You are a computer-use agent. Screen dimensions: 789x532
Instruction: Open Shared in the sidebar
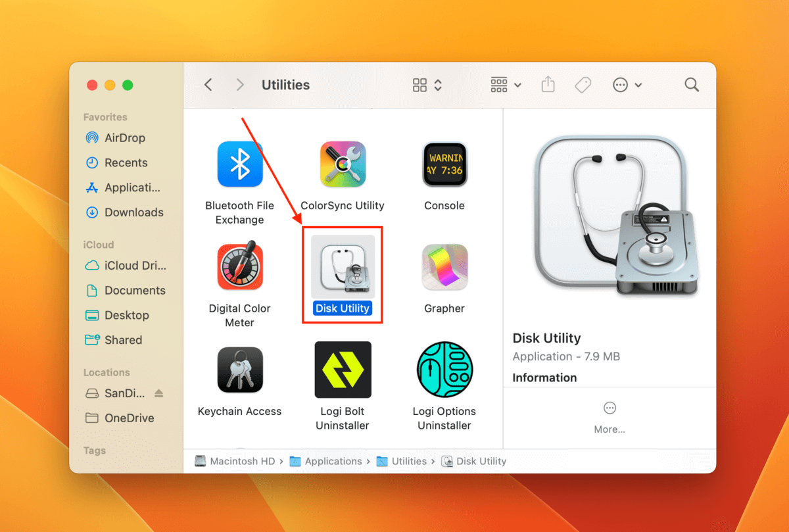[x=114, y=340]
